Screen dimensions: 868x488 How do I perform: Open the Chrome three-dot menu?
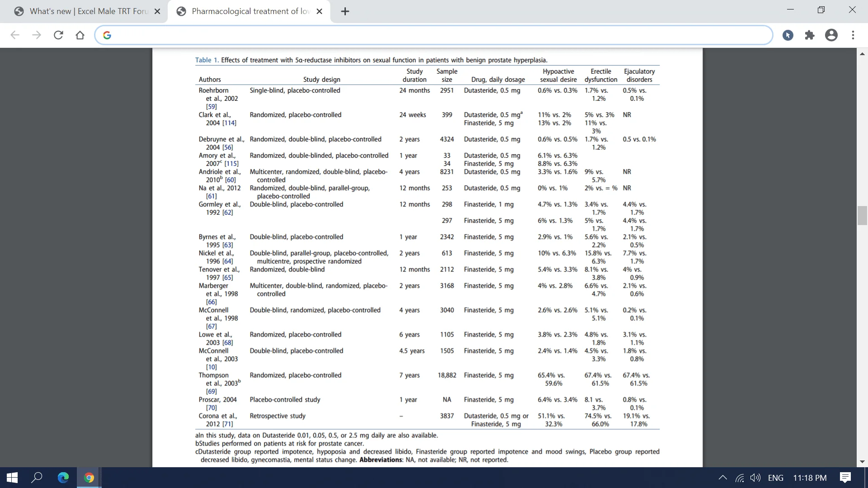(853, 35)
